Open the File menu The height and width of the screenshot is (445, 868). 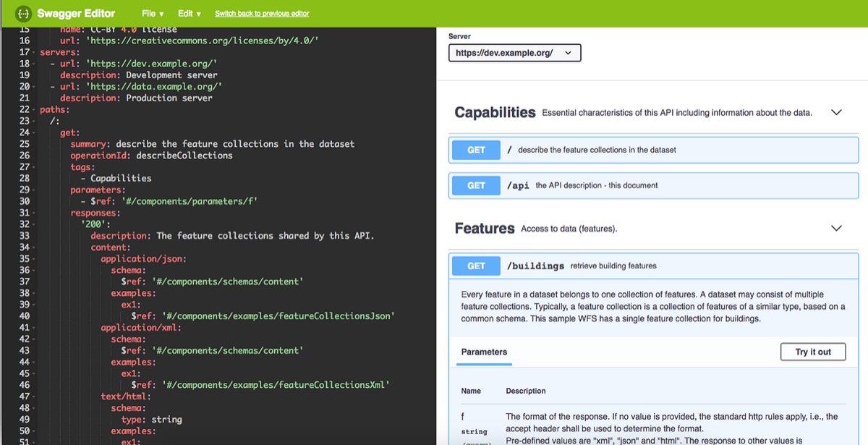tap(153, 14)
